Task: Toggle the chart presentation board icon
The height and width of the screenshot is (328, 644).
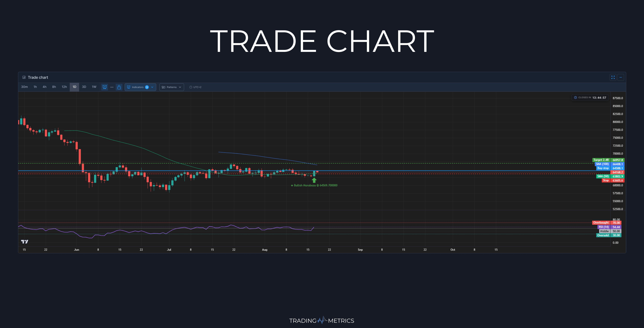Action: (105, 87)
